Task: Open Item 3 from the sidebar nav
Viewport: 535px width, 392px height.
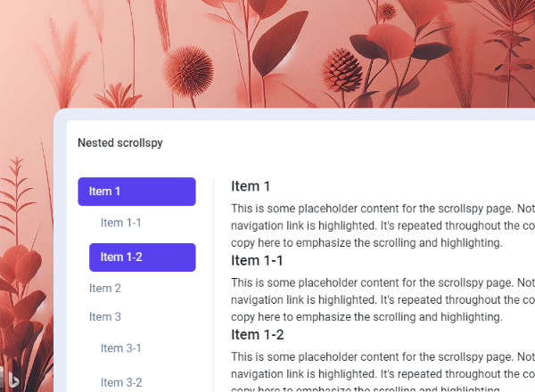Action: (105, 316)
